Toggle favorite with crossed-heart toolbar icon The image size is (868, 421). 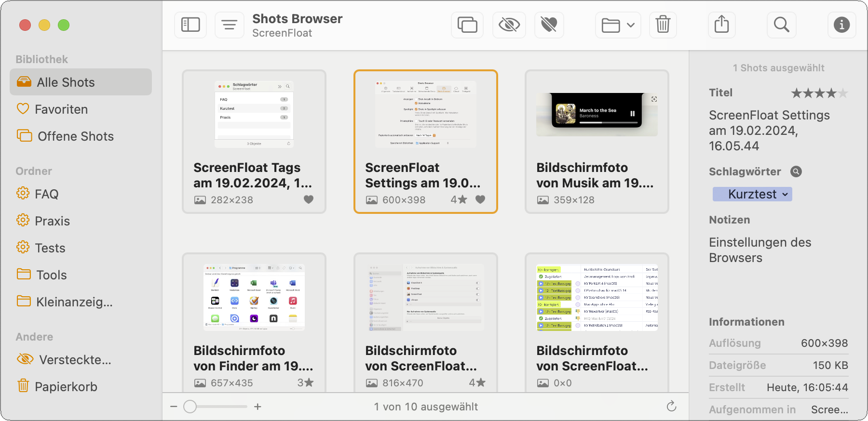coord(549,25)
